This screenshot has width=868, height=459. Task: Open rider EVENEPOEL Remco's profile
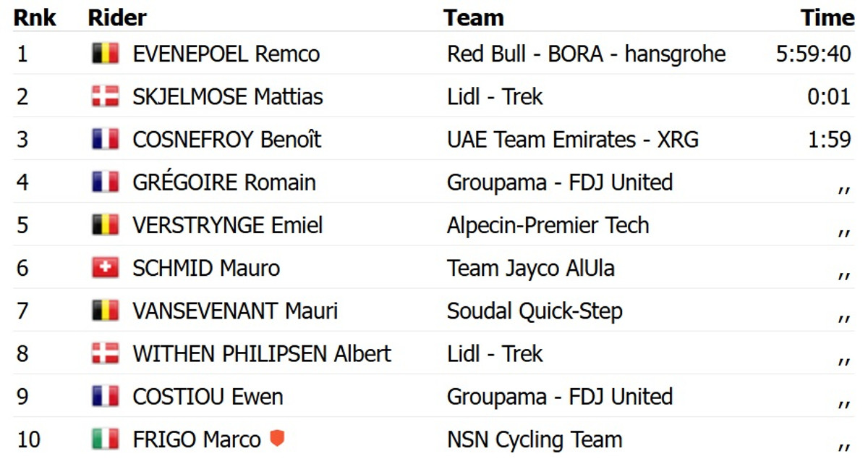tap(226, 54)
